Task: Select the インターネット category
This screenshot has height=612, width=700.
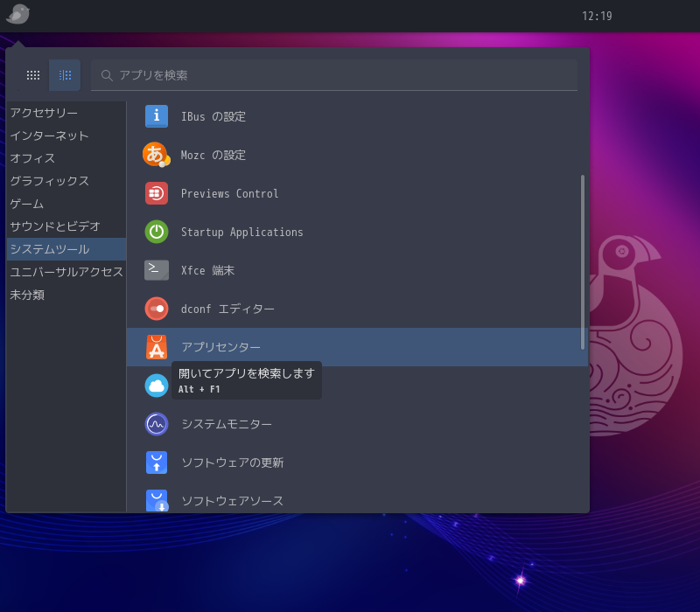Action: [x=66, y=136]
